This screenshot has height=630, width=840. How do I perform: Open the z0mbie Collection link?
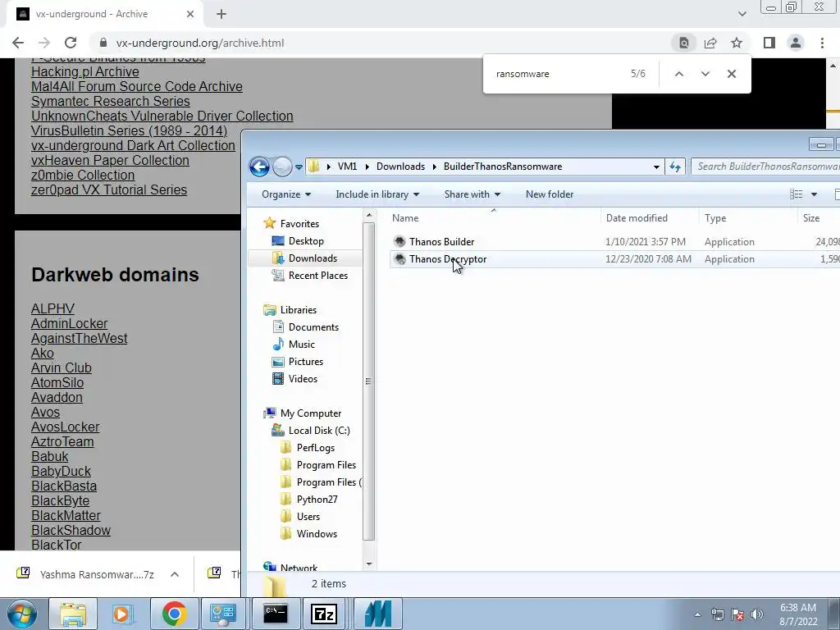(83, 176)
